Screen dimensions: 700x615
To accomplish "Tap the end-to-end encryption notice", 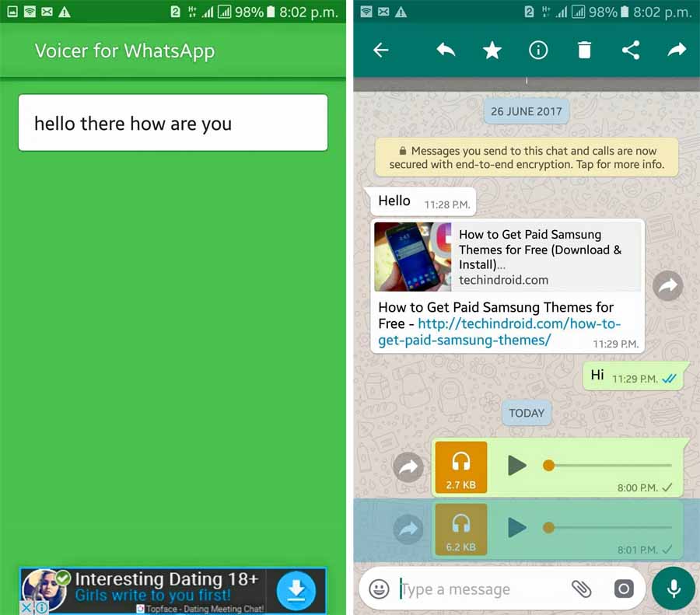I will click(x=527, y=158).
